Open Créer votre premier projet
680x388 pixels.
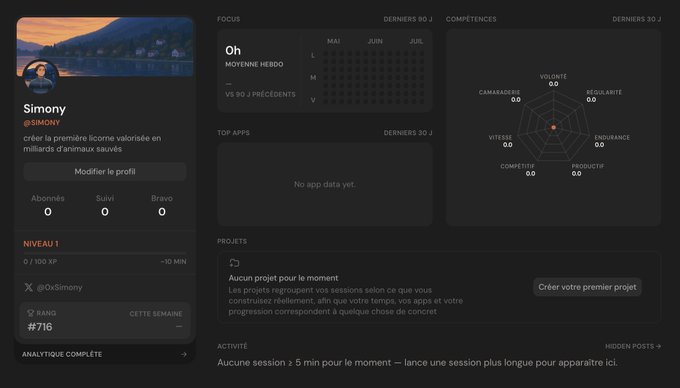[x=587, y=287]
